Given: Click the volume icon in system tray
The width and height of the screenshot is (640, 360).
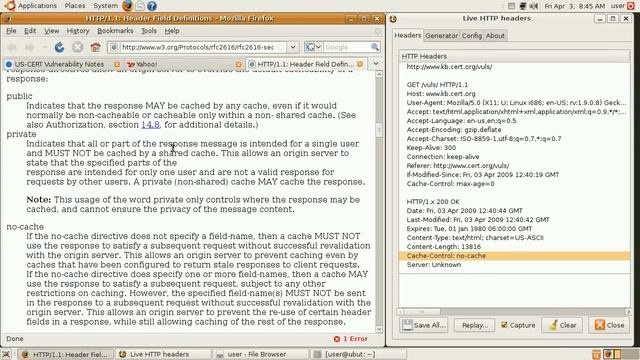Looking at the screenshot, I should point(534,6).
